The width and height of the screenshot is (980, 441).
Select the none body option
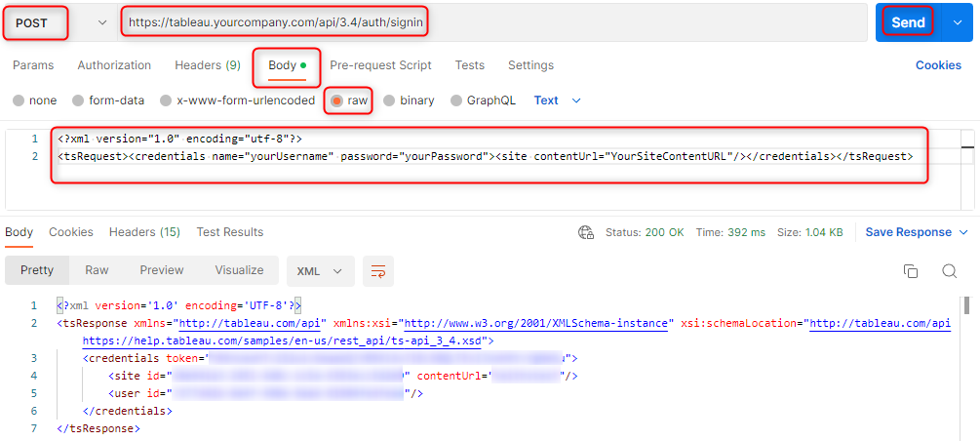35,100
